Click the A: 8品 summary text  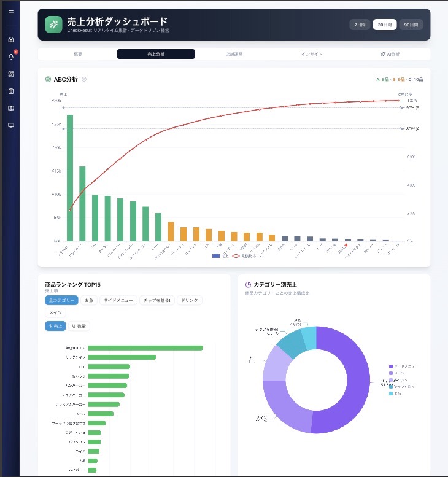click(x=382, y=79)
